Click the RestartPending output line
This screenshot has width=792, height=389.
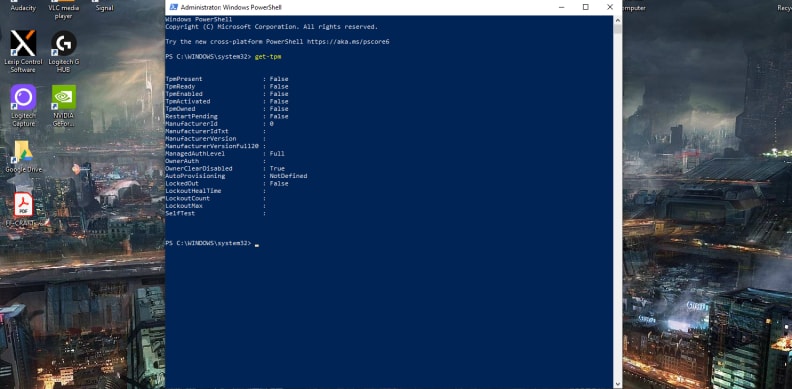[x=227, y=116]
